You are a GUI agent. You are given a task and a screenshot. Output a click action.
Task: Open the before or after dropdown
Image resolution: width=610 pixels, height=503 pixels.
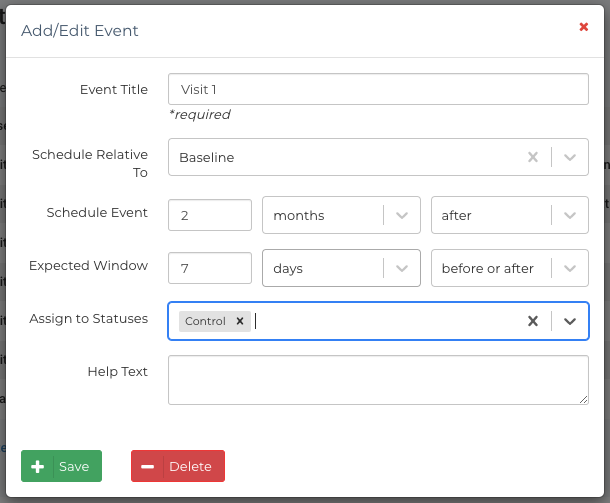pyautogui.click(x=570, y=268)
